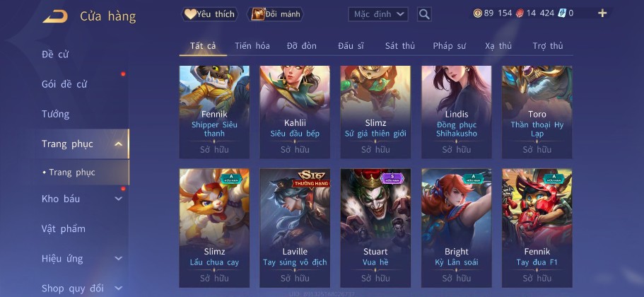Open Đổi mảnh fragment exchange
Image resolution: width=644 pixels, height=297 pixels.
[x=275, y=14]
